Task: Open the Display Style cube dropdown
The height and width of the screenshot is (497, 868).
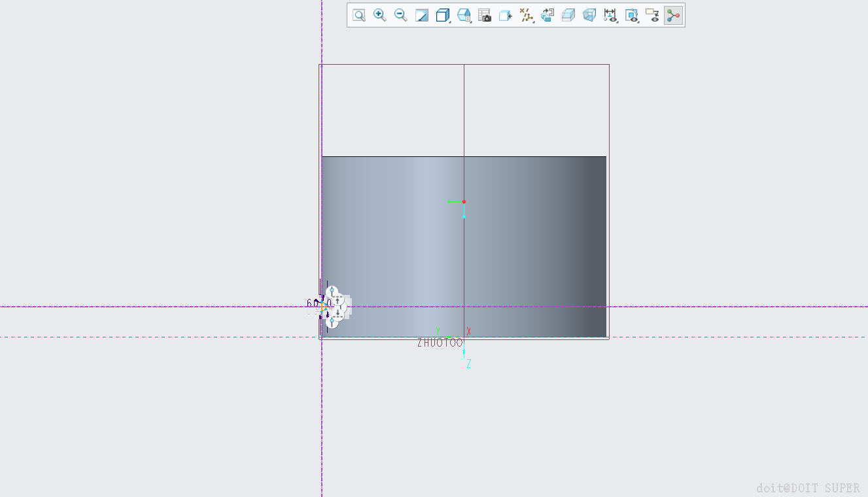Action: pyautogui.click(x=443, y=15)
